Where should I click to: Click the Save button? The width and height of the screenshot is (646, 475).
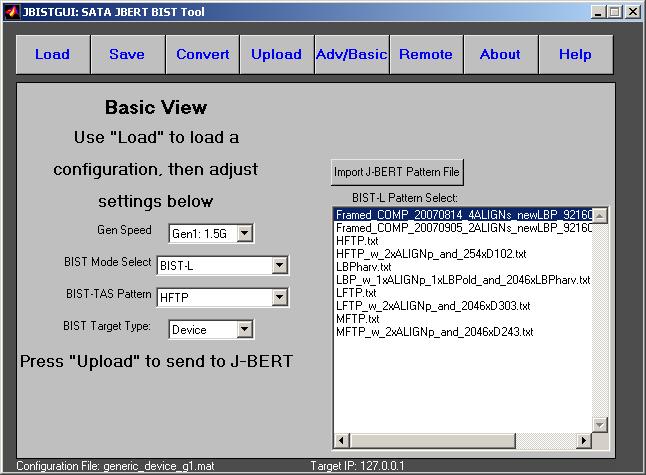click(x=127, y=54)
